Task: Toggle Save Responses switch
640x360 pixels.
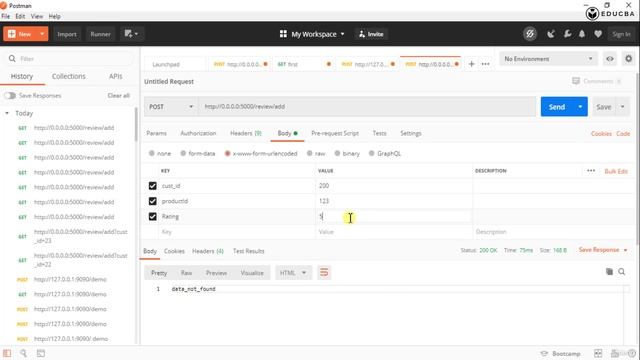Action: 10,96
